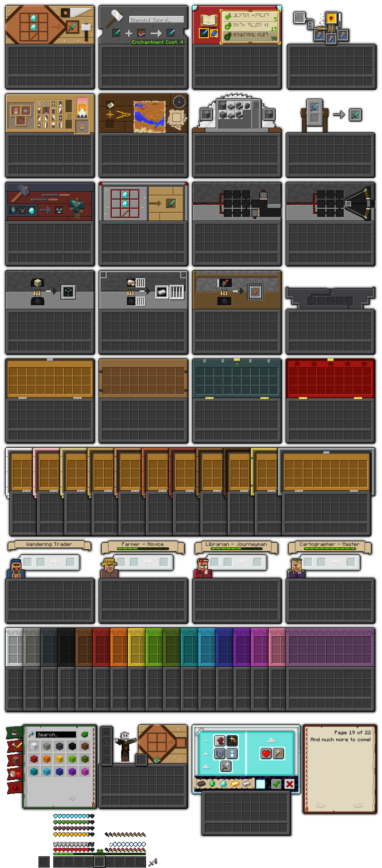The width and height of the screenshot is (382, 868).
Task: Pick the red wool block in creative inventory
Action: coord(34,759)
